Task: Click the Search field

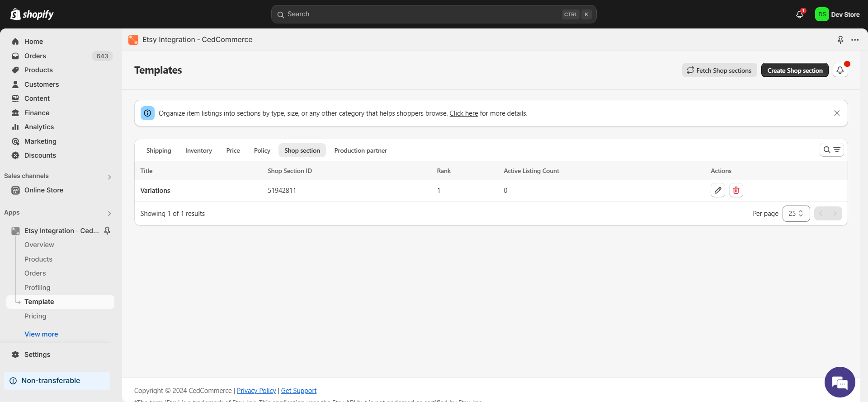Action: tap(434, 14)
